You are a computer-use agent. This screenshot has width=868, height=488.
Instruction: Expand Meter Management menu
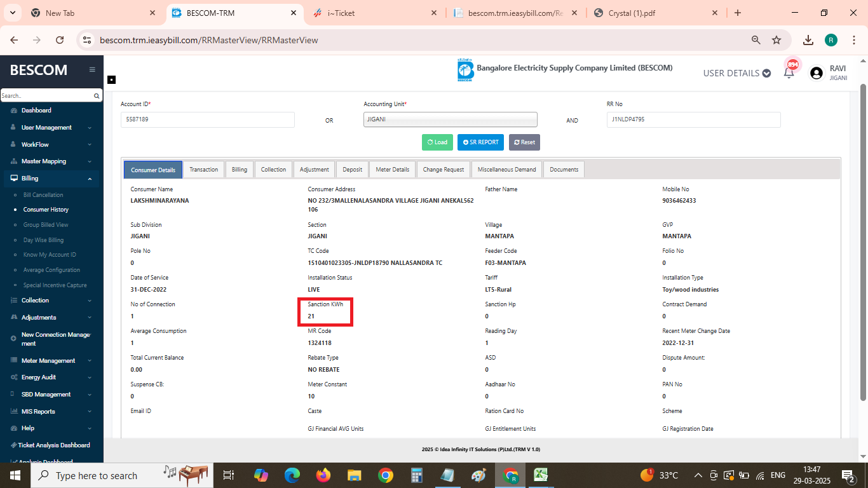click(x=51, y=361)
